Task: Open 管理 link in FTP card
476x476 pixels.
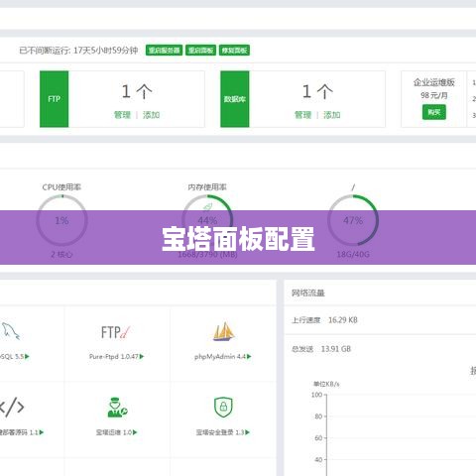Action: (x=122, y=115)
